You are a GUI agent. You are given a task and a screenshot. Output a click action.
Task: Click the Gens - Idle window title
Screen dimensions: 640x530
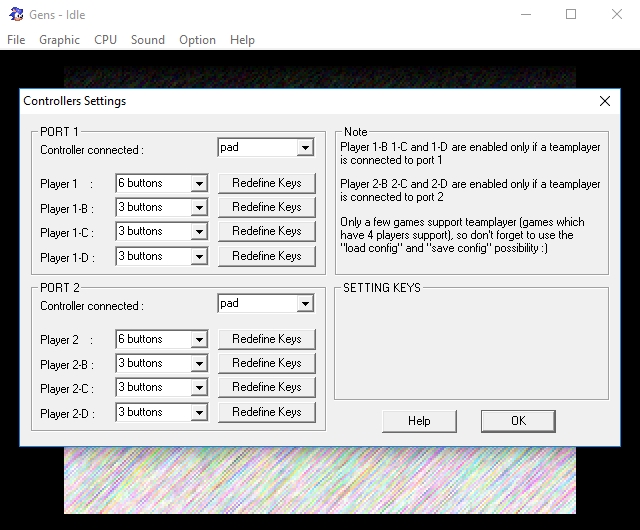(x=57, y=15)
